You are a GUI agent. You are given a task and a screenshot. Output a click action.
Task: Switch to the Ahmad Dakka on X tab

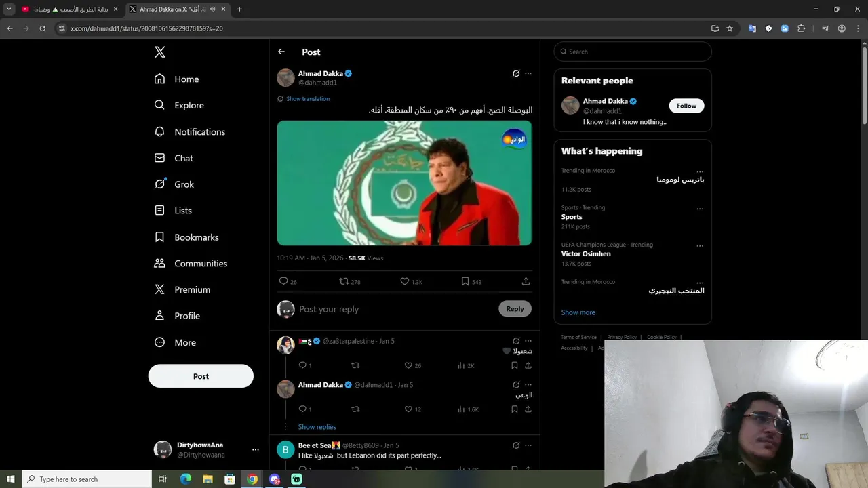[x=173, y=9]
